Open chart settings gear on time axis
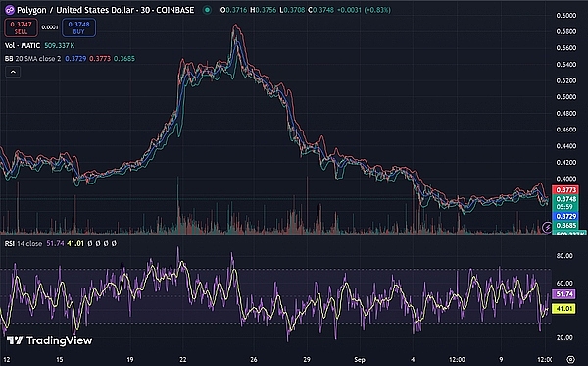The width and height of the screenshot is (588, 366). tap(570, 359)
